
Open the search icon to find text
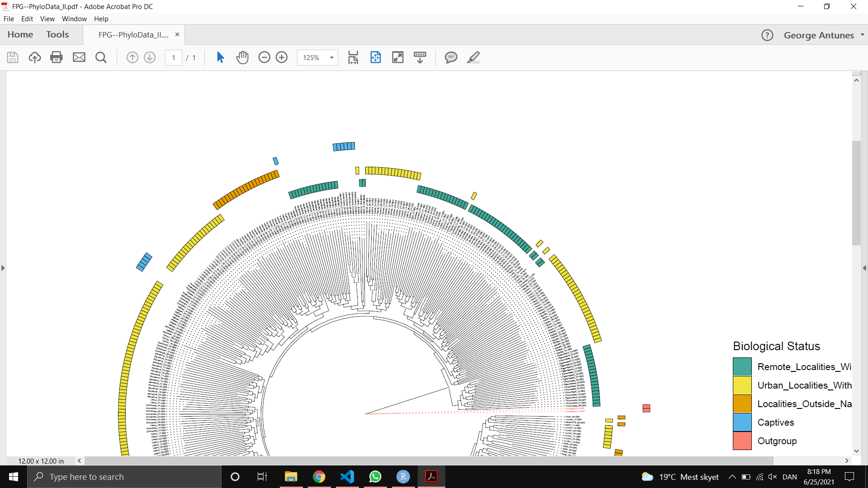101,57
